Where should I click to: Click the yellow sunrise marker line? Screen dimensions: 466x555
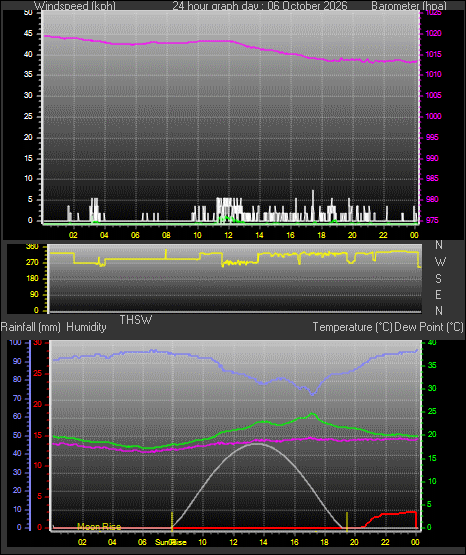click(172, 521)
